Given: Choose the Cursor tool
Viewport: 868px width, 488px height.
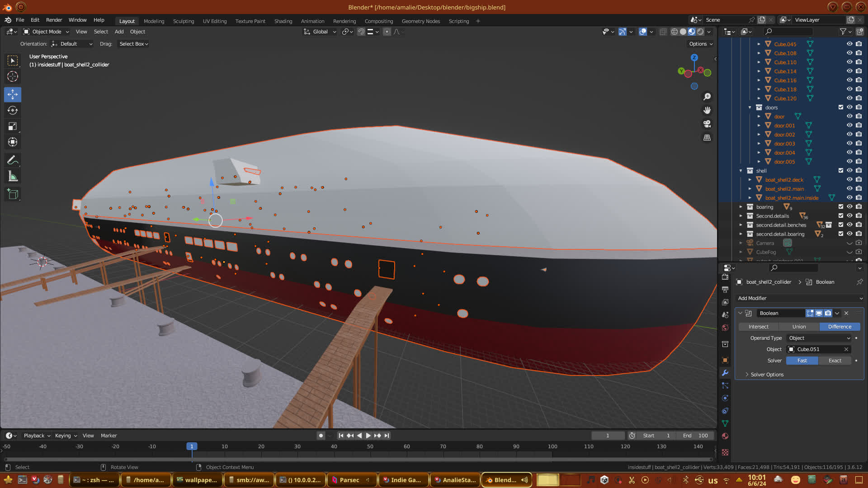Looking at the screenshot, I should 13,76.
